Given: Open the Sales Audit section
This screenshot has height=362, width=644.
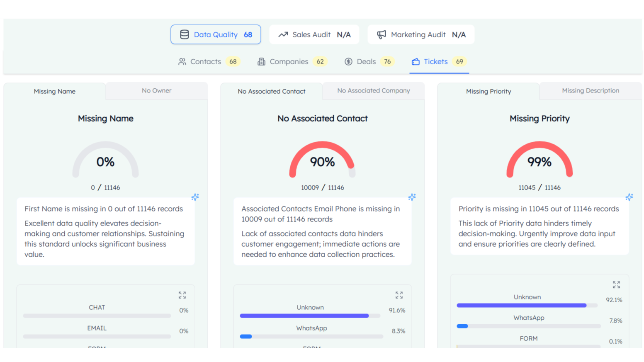Looking at the screenshot, I should click(314, 34).
